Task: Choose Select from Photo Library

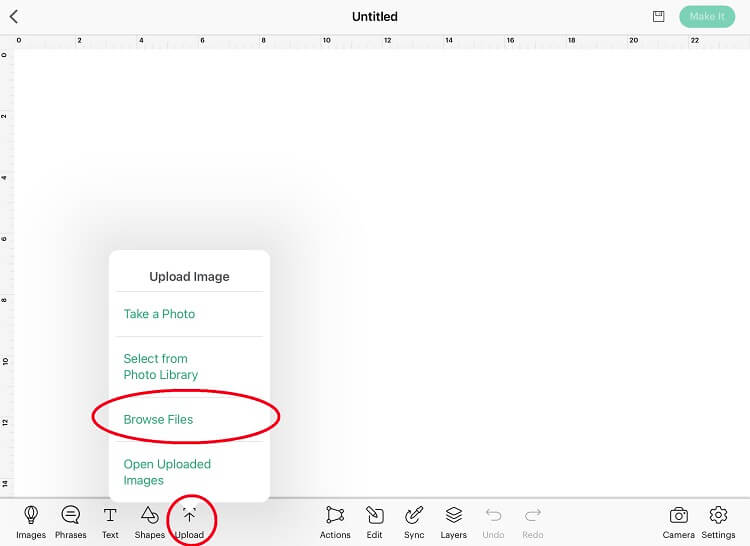Action: (x=189, y=367)
